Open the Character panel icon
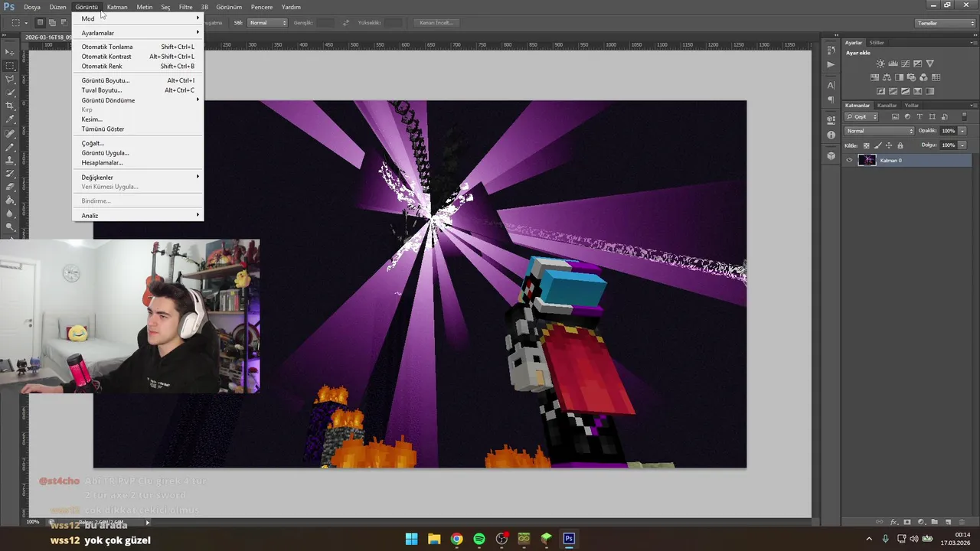This screenshot has width=980, height=551. click(831, 86)
